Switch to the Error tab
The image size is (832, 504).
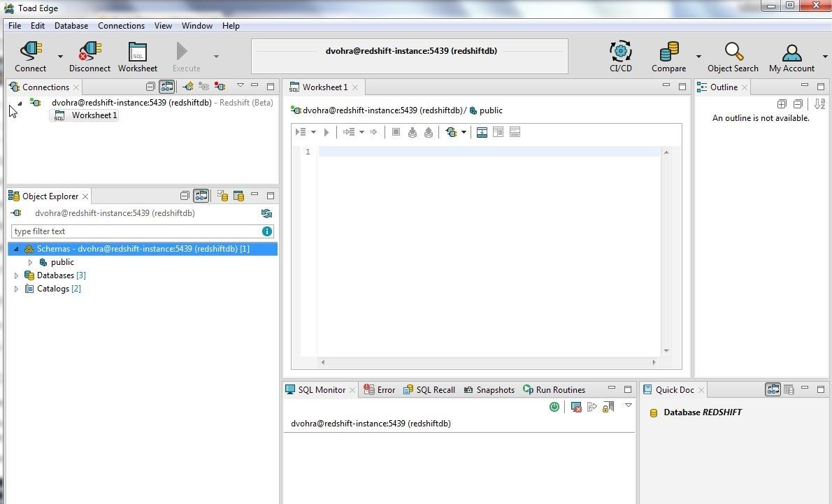tap(380, 389)
